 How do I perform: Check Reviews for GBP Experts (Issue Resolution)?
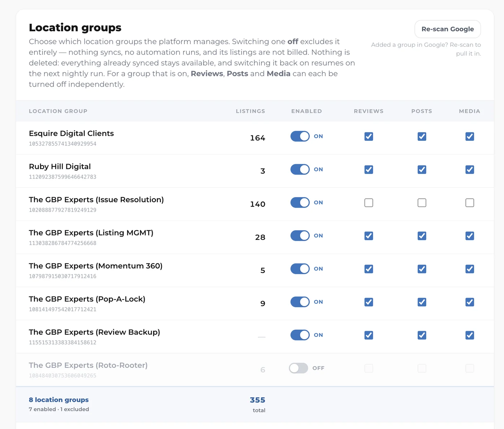point(369,203)
